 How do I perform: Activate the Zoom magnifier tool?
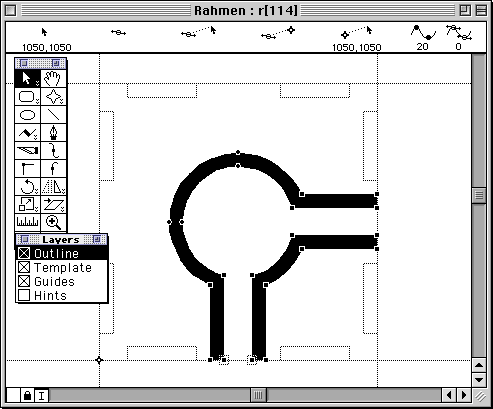point(53,222)
